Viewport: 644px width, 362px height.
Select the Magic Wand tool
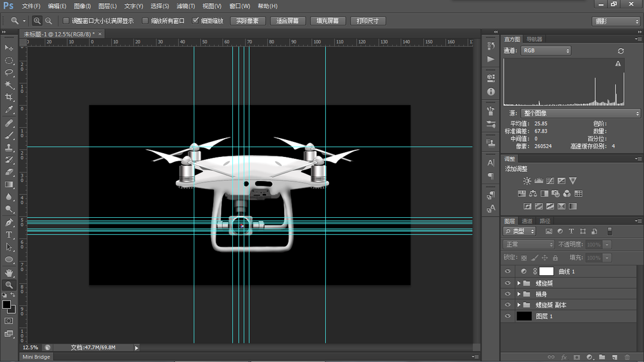pyautogui.click(x=8, y=85)
